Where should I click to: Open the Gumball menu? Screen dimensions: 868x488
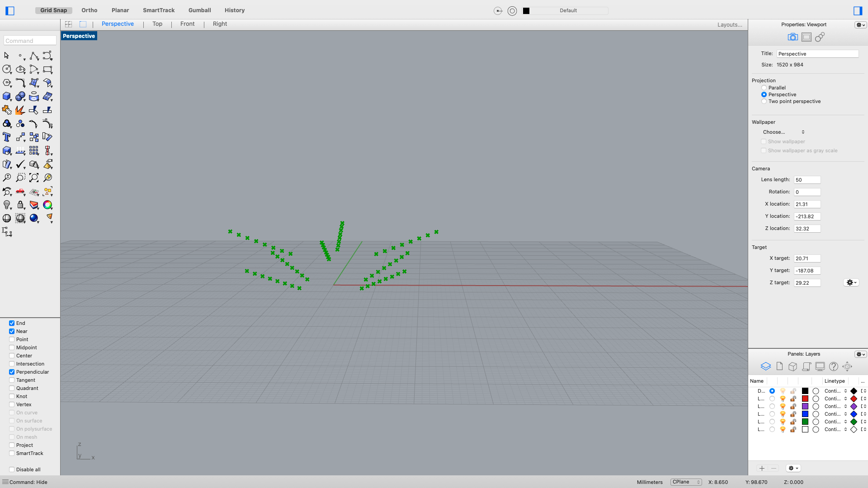tap(199, 10)
